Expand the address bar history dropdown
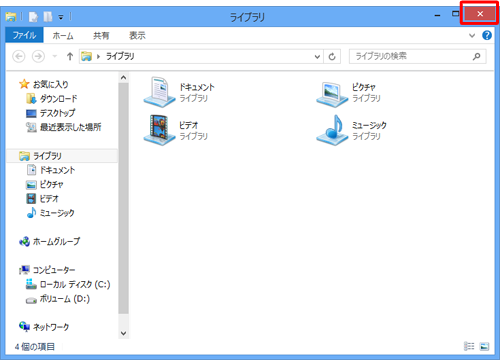 coord(317,57)
